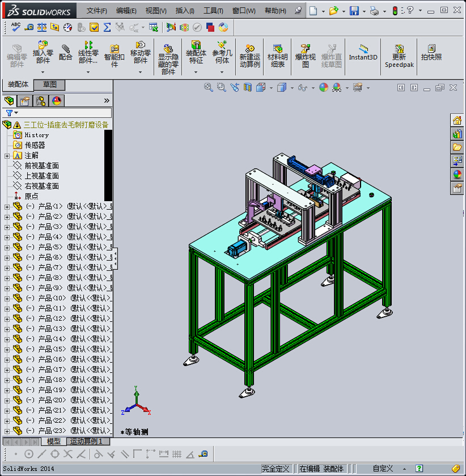Screen dimensions: 466x476
Task: Click the Edit Appearance color ball icon
Action: point(324,88)
